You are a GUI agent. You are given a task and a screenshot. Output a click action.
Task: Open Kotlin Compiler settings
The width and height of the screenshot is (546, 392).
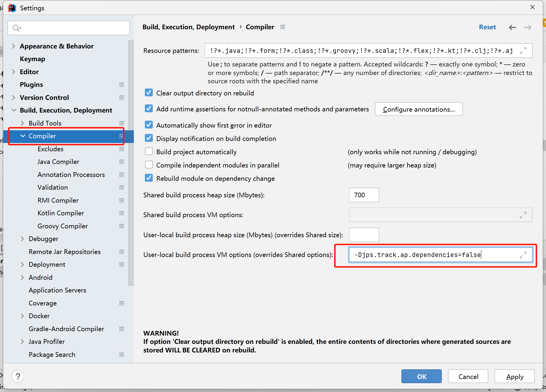click(x=61, y=213)
